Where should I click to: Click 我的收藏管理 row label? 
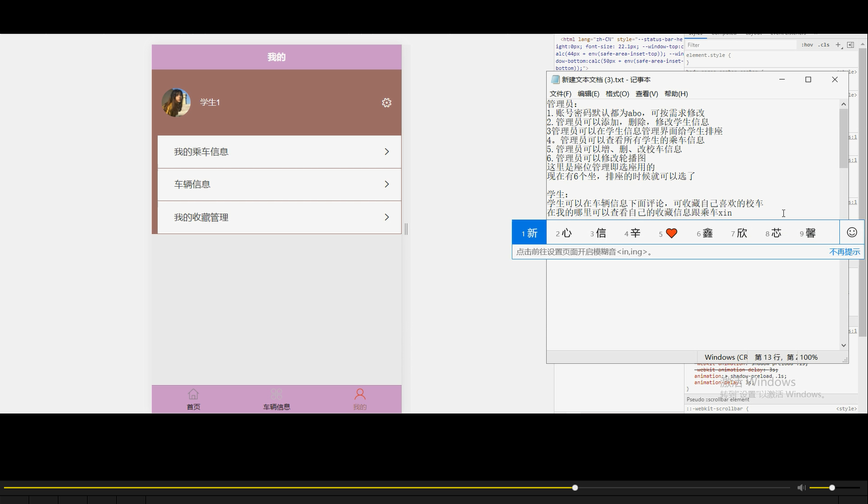click(201, 217)
